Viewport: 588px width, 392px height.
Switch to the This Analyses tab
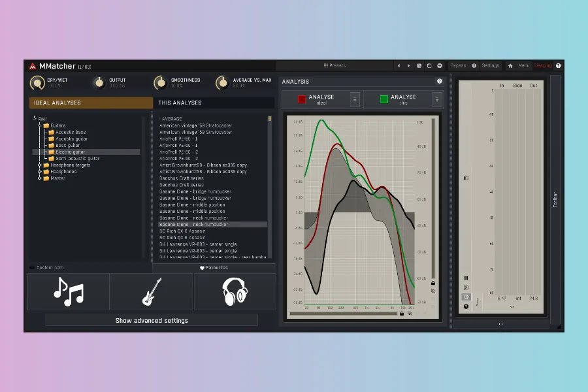click(x=180, y=103)
